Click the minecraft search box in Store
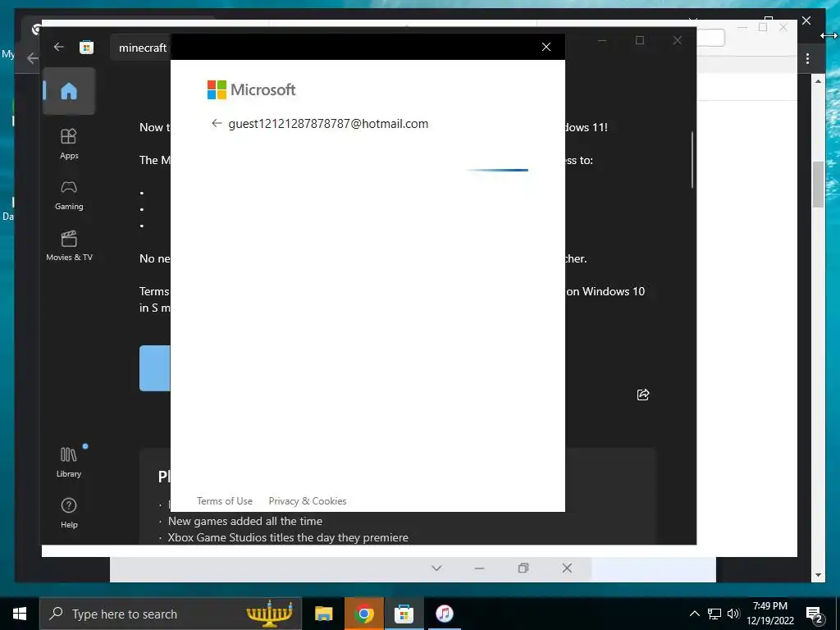840x630 pixels. point(142,48)
